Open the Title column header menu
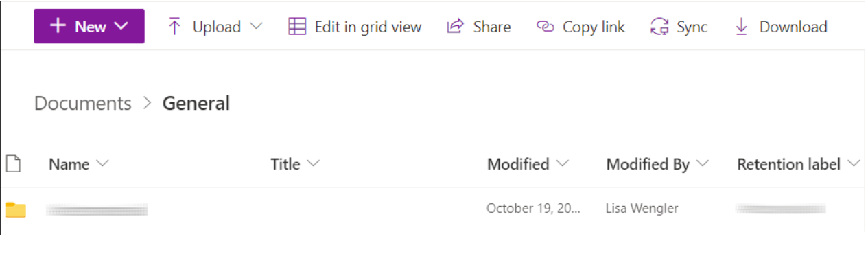 click(296, 164)
